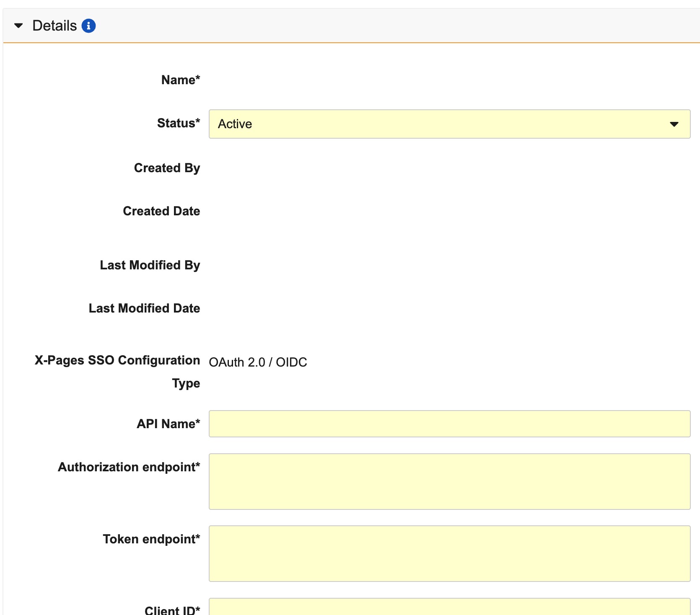
Task: Click inside the Token endpoint text area
Action: 449,553
